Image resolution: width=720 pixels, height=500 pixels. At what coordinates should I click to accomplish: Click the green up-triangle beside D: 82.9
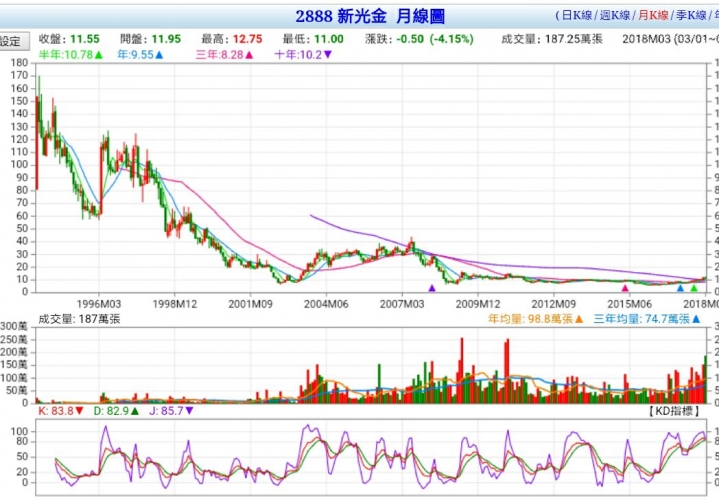click(135, 411)
